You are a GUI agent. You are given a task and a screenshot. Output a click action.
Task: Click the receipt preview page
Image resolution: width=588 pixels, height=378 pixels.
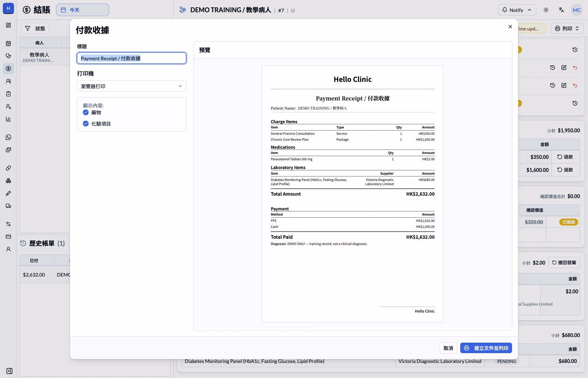point(352,194)
